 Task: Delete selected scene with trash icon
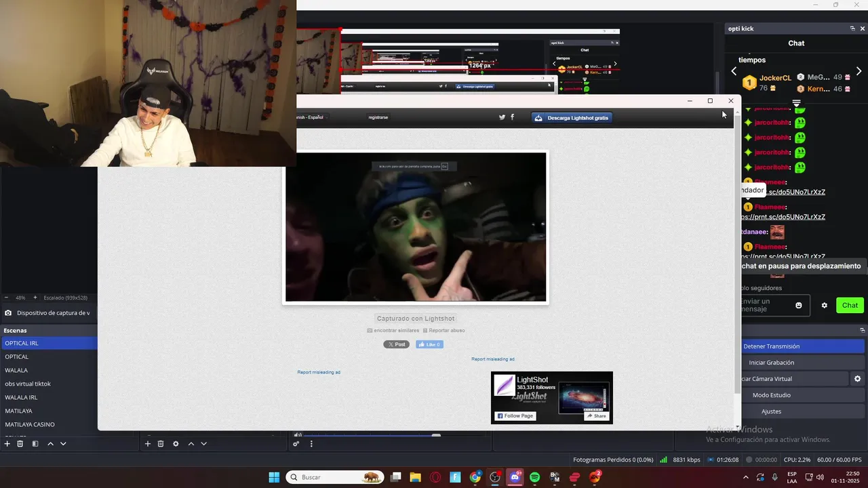(x=20, y=443)
